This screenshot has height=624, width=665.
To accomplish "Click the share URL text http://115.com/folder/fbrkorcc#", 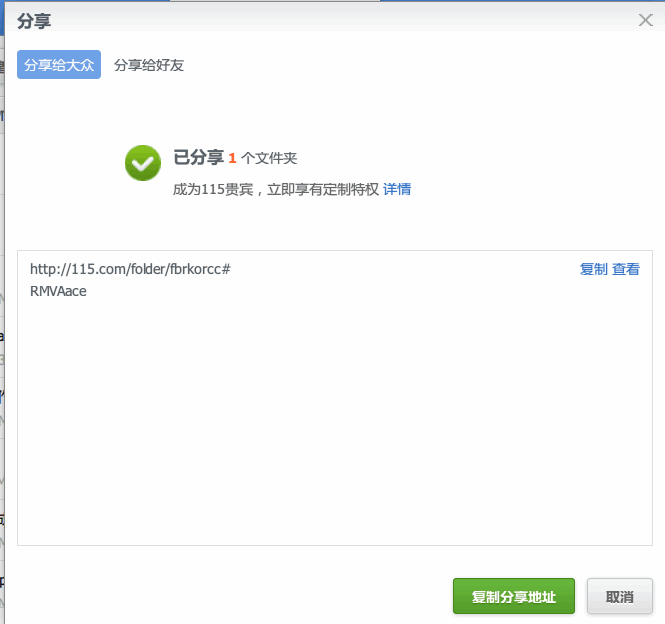I will click(x=130, y=269).
